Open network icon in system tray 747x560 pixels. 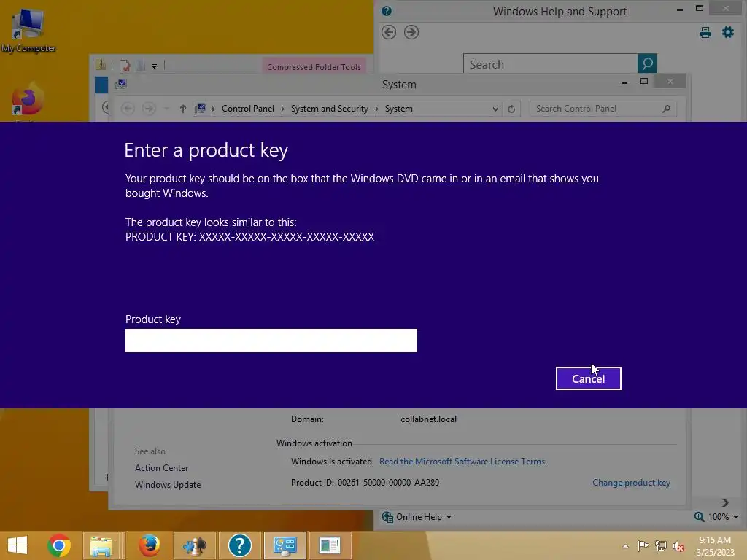(x=660, y=545)
